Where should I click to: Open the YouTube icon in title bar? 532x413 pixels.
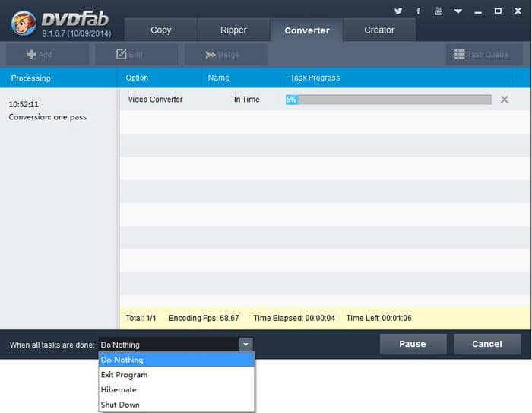439,11
